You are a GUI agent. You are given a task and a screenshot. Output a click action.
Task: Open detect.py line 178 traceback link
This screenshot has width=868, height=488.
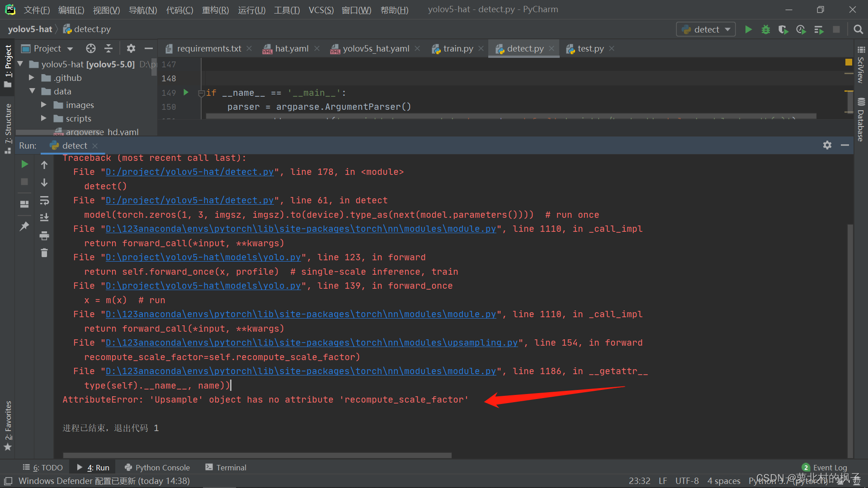(189, 172)
